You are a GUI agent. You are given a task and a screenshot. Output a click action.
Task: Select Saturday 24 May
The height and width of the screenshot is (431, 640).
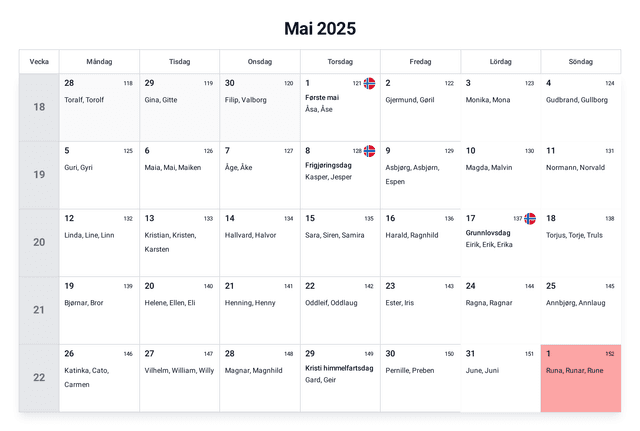tap(500, 310)
